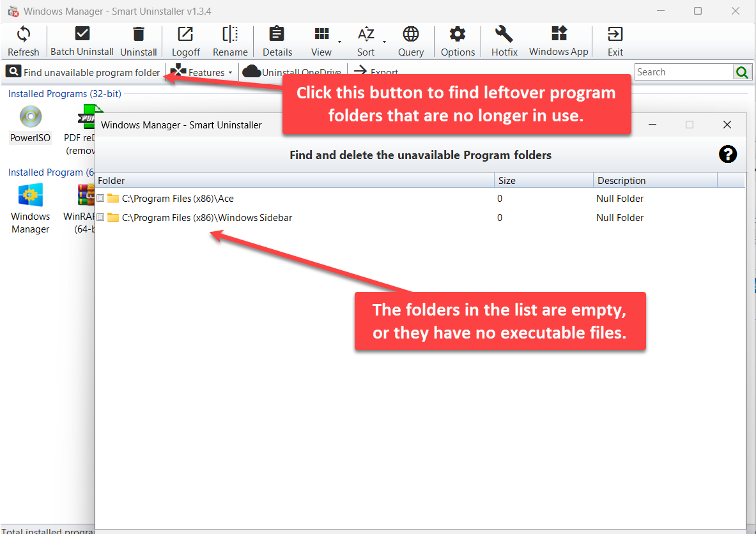Close the Find unavailable folders dialog
This screenshot has height=534, width=756.
point(727,125)
